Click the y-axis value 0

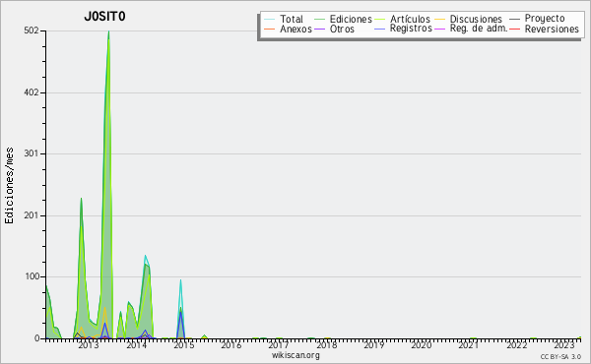click(37, 338)
